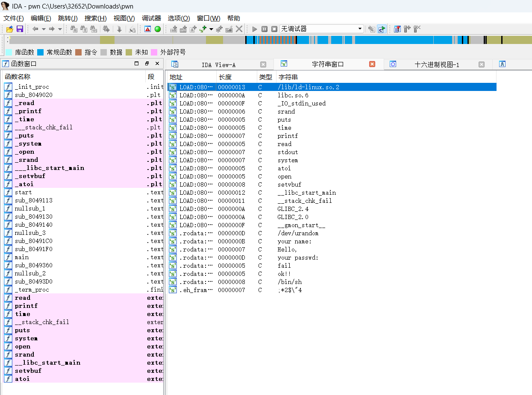Click the open file folder icon
532x395 pixels.
tap(9, 29)
